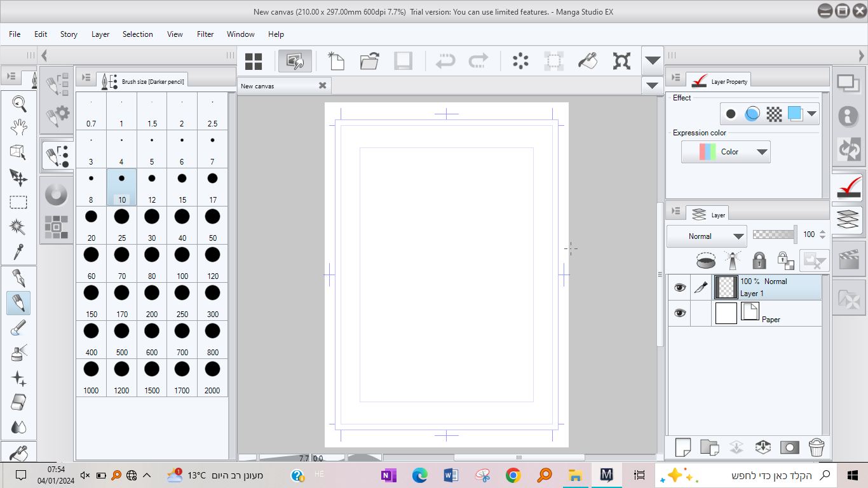This screenshot has width=868, height=488.
Task: Select the Hand move tool
Action: pyautogui.click(x=18, y=127)
